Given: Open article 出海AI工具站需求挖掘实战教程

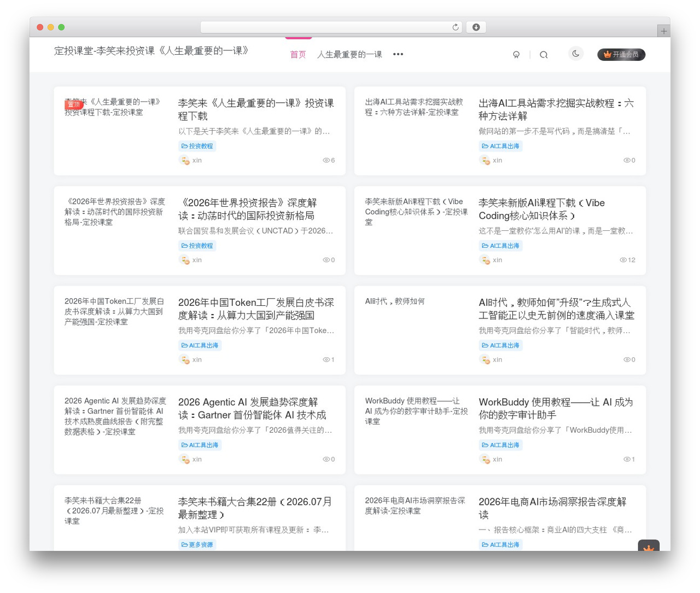Looking at the screenshot, I should (556, 109).
